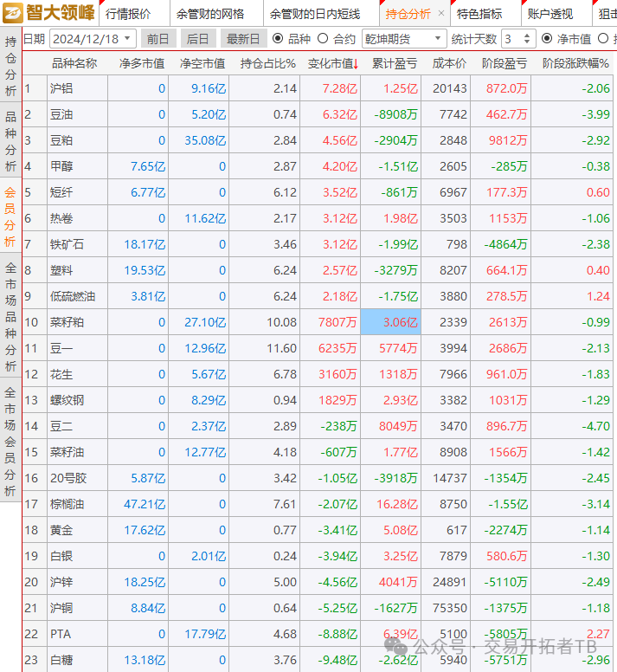Open 全市场会员分析 in the left sidebar
This screenshot has height=672, width=617.
(10, 442)
